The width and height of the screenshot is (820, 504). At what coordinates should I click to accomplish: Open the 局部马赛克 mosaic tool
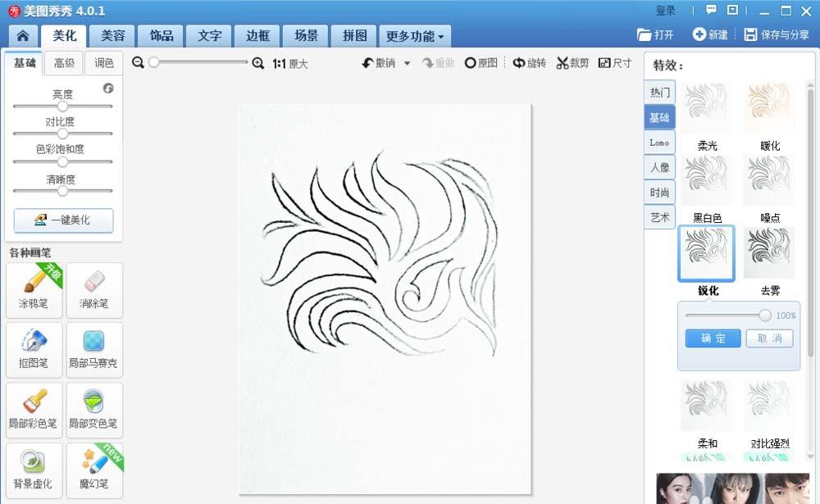93,350
